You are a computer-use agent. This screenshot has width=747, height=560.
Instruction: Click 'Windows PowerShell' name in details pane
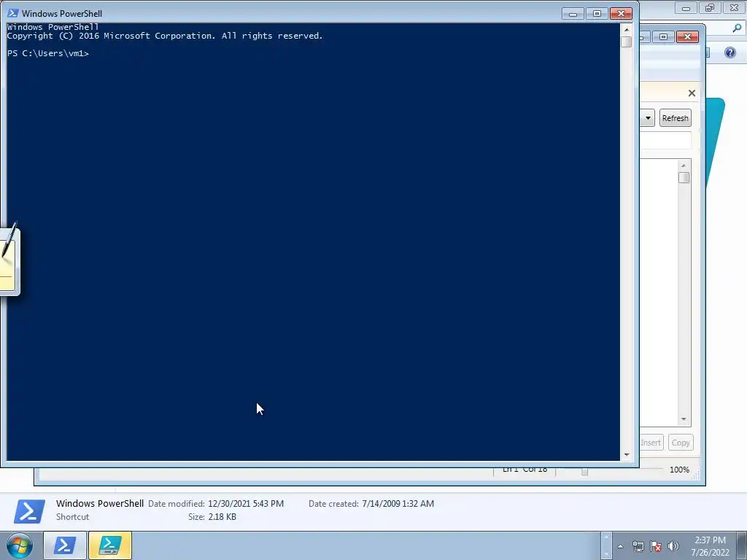[99, 503]
